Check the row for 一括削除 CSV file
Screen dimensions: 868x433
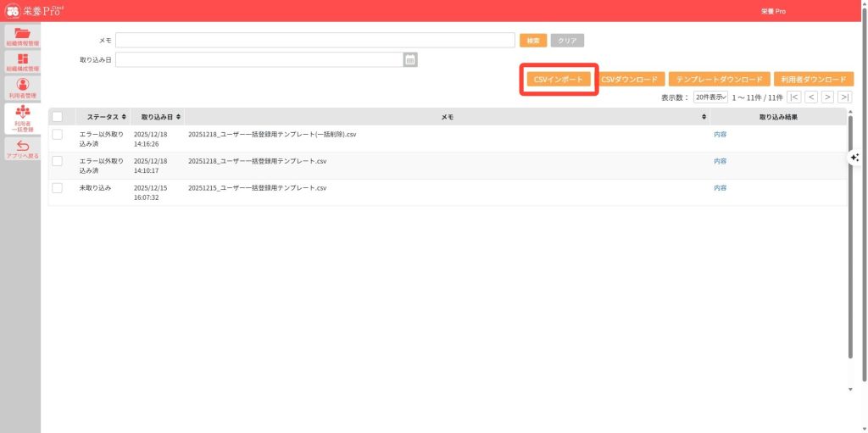point(58,135)
